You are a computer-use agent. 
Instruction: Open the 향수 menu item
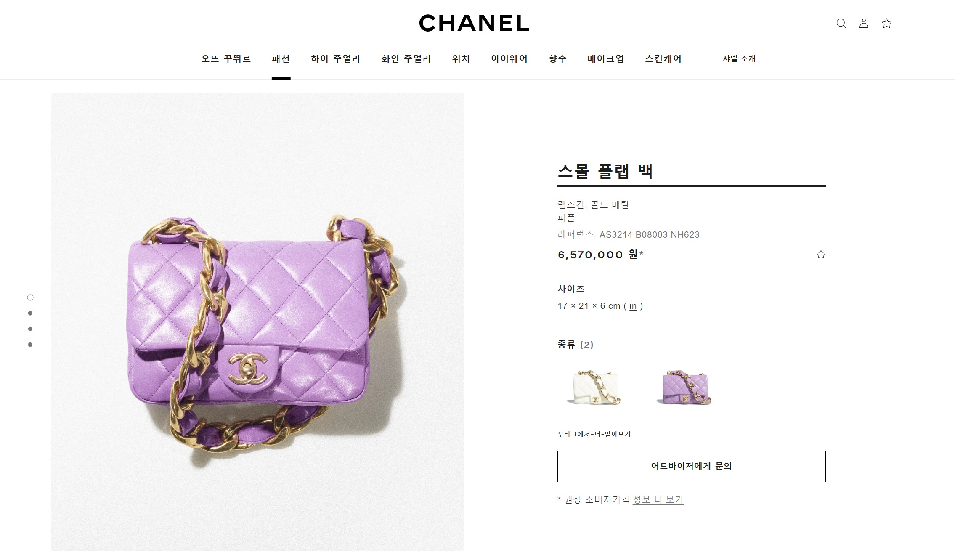coord(558,59)
